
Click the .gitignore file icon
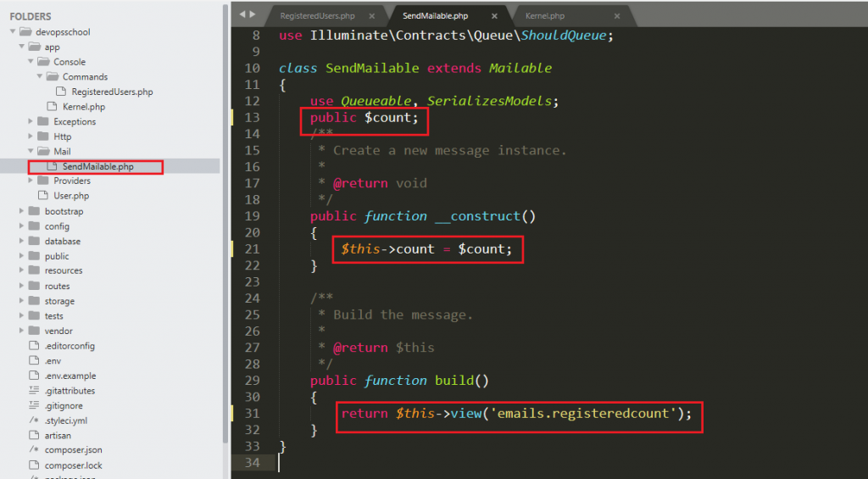34,405
